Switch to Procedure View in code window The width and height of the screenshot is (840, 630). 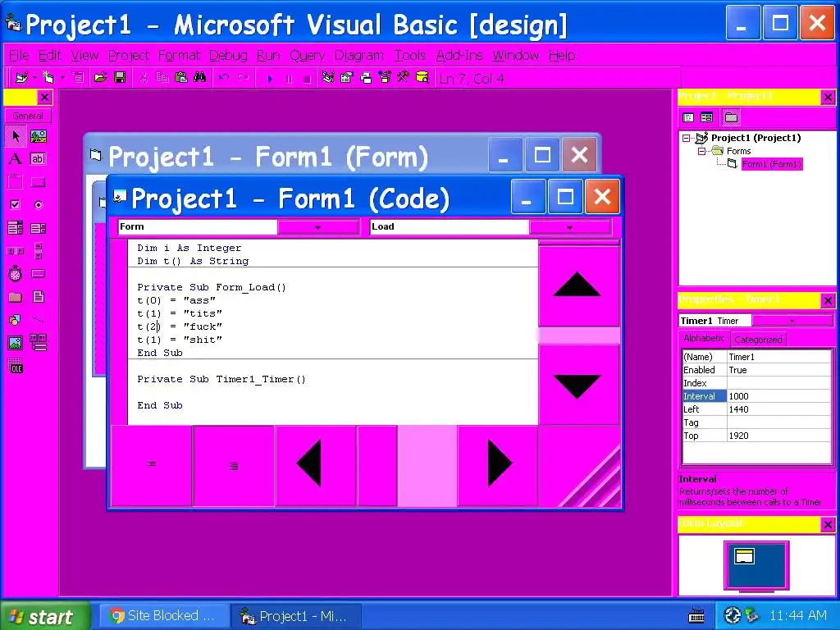tap(152, 466)
